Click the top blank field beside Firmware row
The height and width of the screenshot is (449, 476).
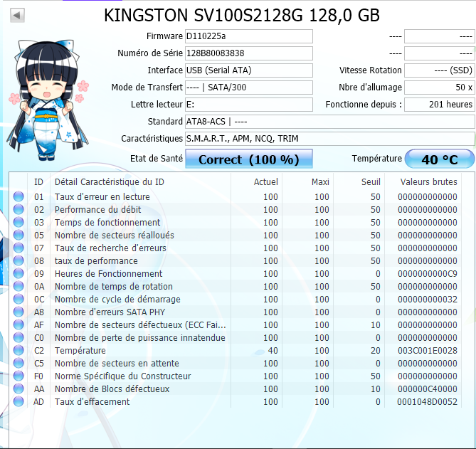(x=440, y=36)
